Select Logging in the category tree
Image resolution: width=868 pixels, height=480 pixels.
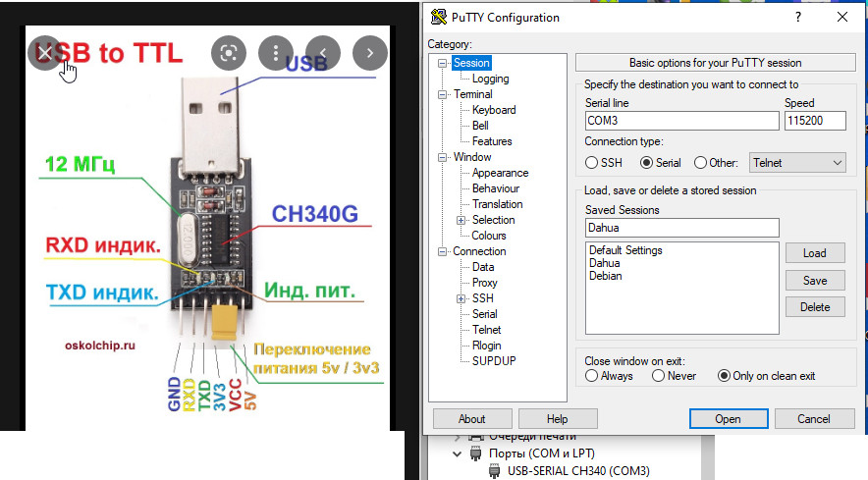(x=490, y=79)
